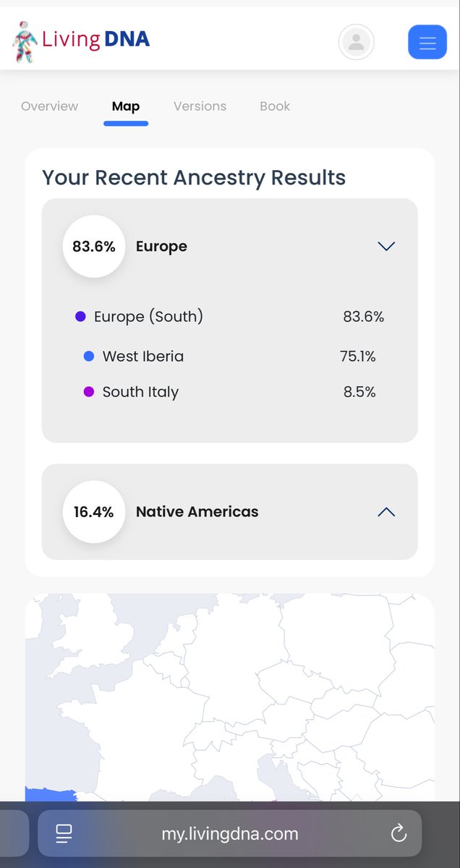Expand the Native Americas section chevron
Image resolution: width=460 pixels, height=868 pixels.
[386, 511]
